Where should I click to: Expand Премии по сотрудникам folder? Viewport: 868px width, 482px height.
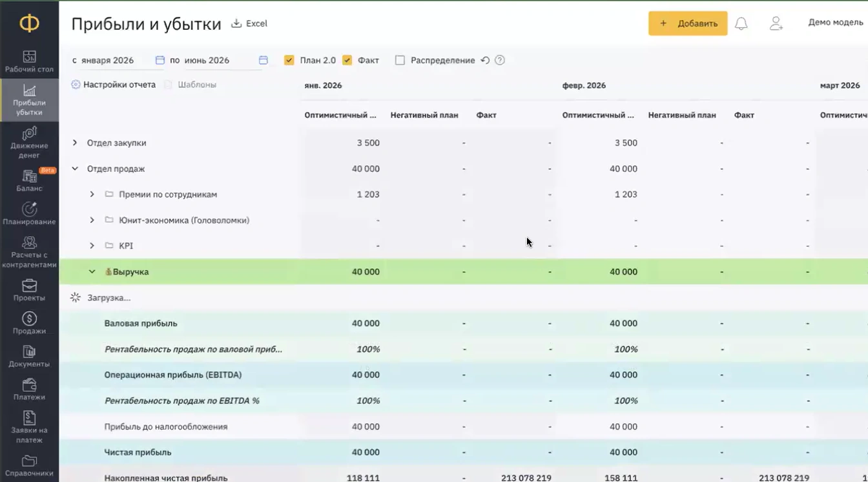(92, 194)
